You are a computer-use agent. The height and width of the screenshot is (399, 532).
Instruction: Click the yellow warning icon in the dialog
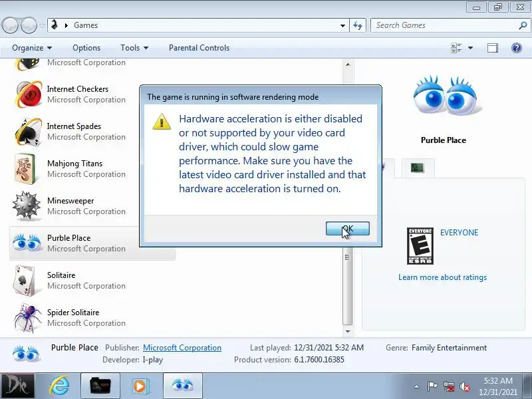click(x=162, y=122)
